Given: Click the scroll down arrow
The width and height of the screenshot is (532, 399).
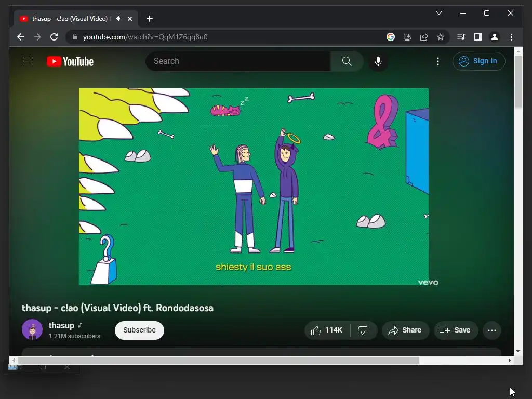Looking at the screenshot, I should (x=518, y=351).
